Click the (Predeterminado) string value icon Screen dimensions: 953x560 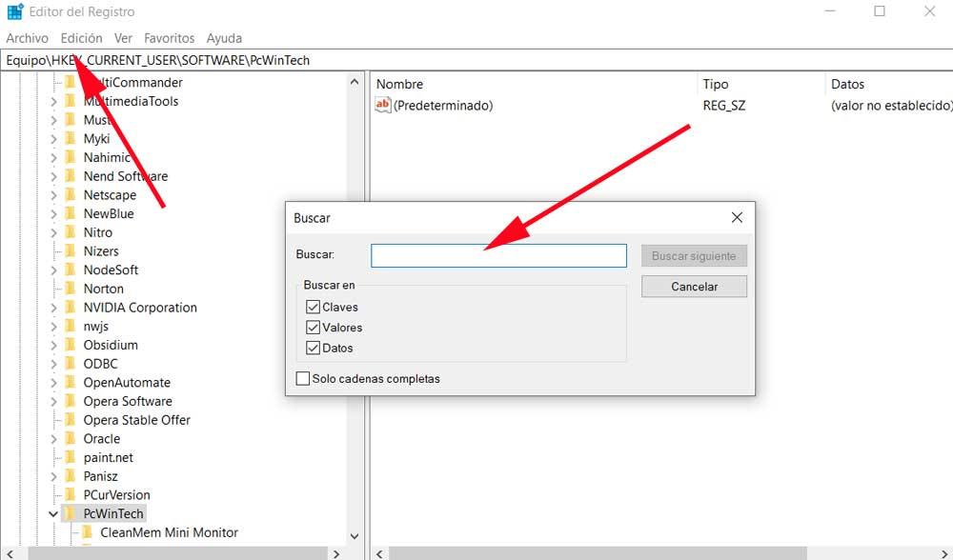coord(382,105)
